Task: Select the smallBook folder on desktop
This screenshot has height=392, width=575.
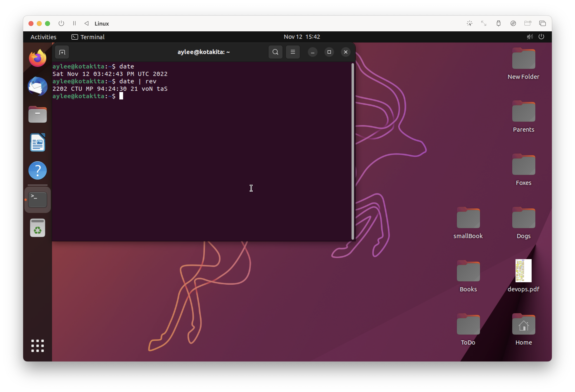Action: click(468, 223)
